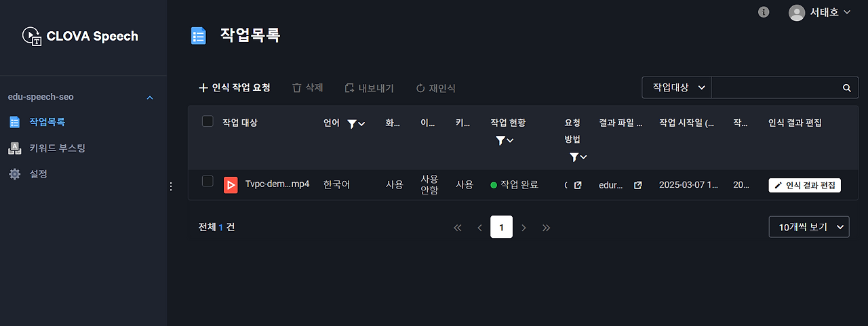The image size is (868, 326).
Task: Click the 인식 결과 편집 button
Action: click(x=805, y=185)
